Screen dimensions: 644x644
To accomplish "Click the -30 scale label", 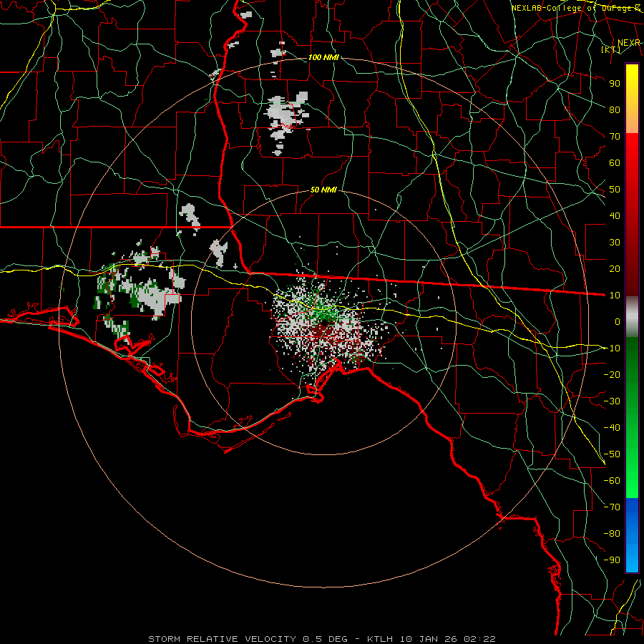I will tap(612, 401).
